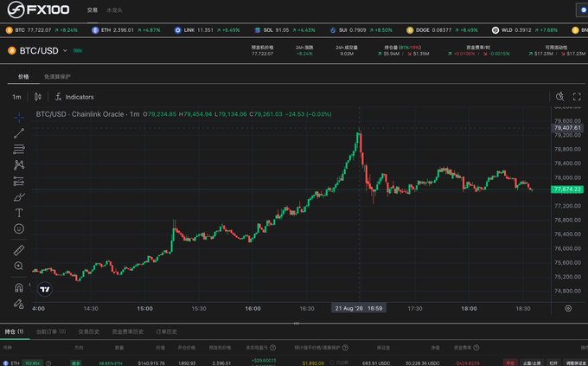This screenshot has height=366, width=588.
Task: Open chart time axis settings gear
Action: pyautogui.click(x=568, y=308)
